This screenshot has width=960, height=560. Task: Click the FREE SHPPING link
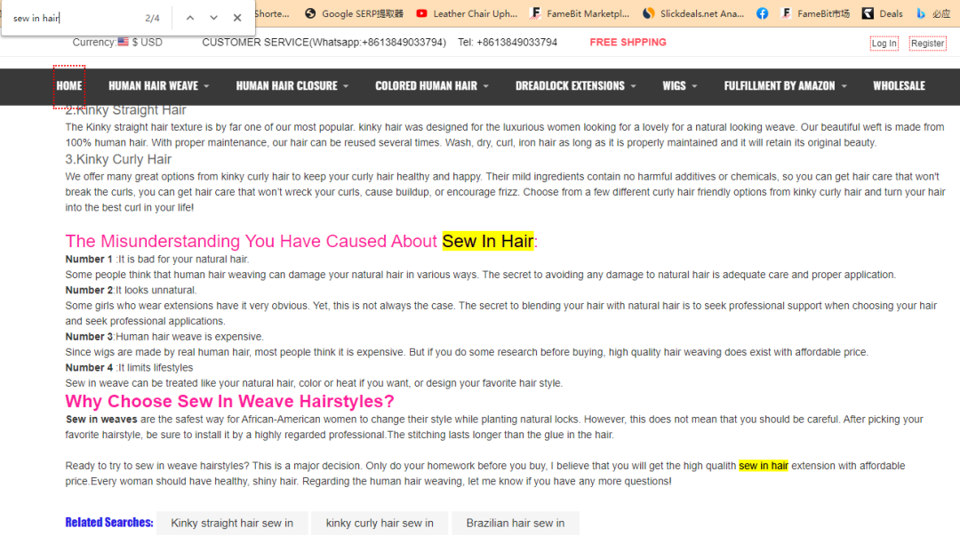(628, 43)
